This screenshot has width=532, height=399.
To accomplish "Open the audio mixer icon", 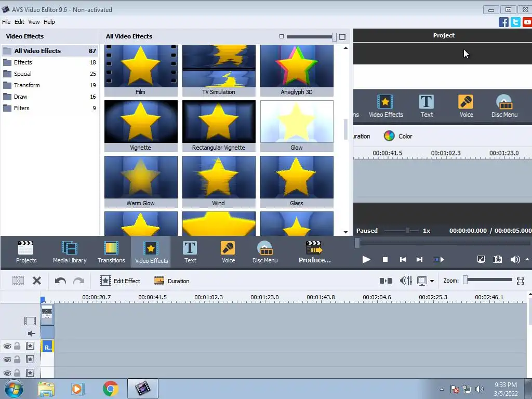I will click(x=406, y=281).
